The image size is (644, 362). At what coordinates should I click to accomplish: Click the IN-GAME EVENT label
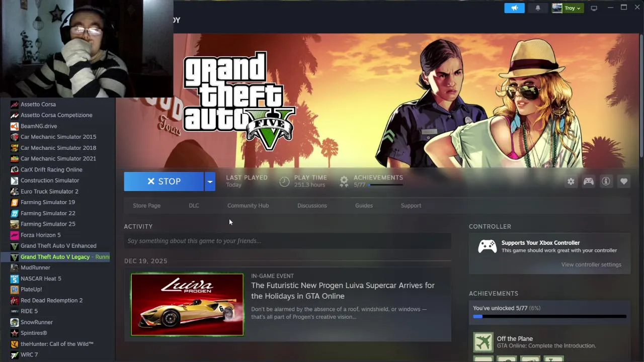272,276
